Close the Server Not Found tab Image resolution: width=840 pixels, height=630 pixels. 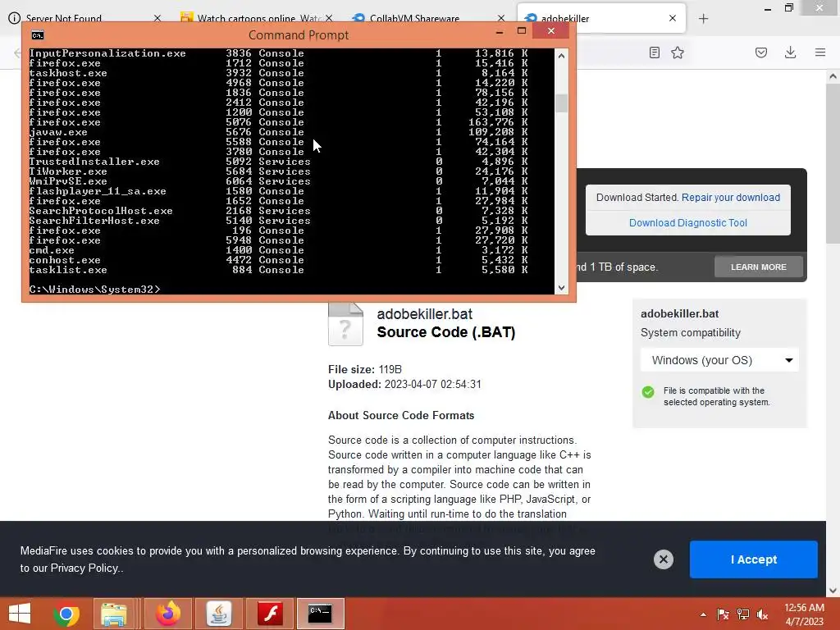157,18
